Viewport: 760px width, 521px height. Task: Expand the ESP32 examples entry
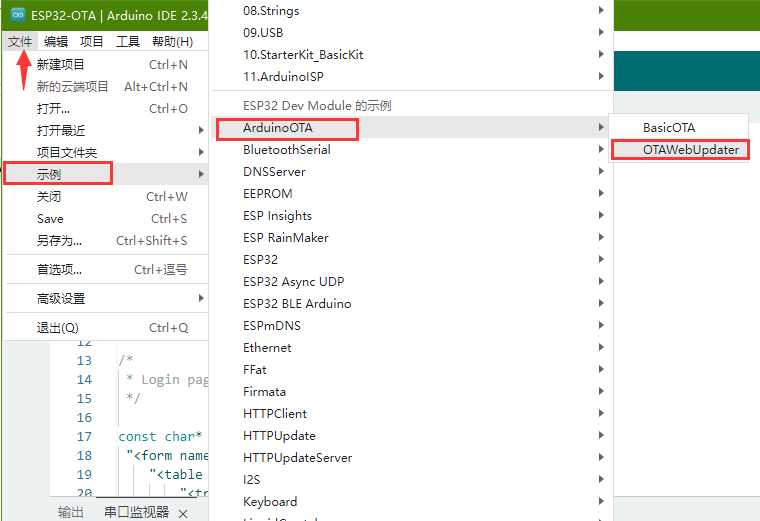coord(411,259)
